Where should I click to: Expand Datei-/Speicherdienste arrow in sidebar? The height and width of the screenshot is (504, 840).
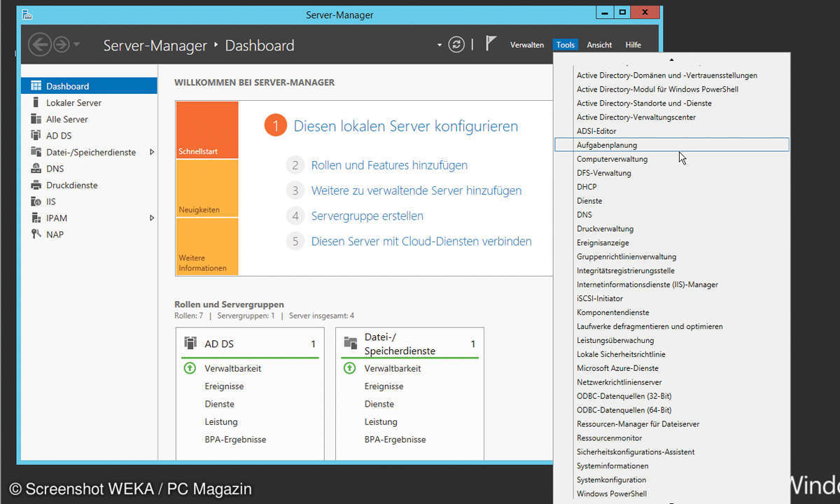click(x=152, y=152)
